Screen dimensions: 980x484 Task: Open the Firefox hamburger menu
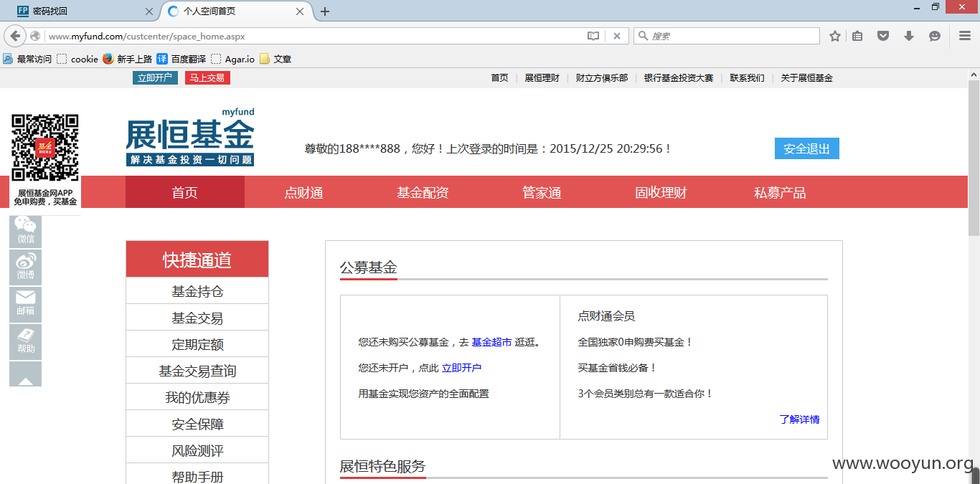(x=965, y=36)
